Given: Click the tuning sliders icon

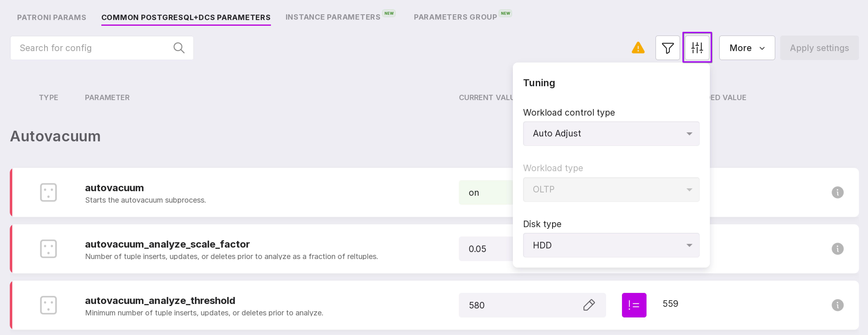Looking at the screenshot, I should pyautogui.click(x=697, y=48).
